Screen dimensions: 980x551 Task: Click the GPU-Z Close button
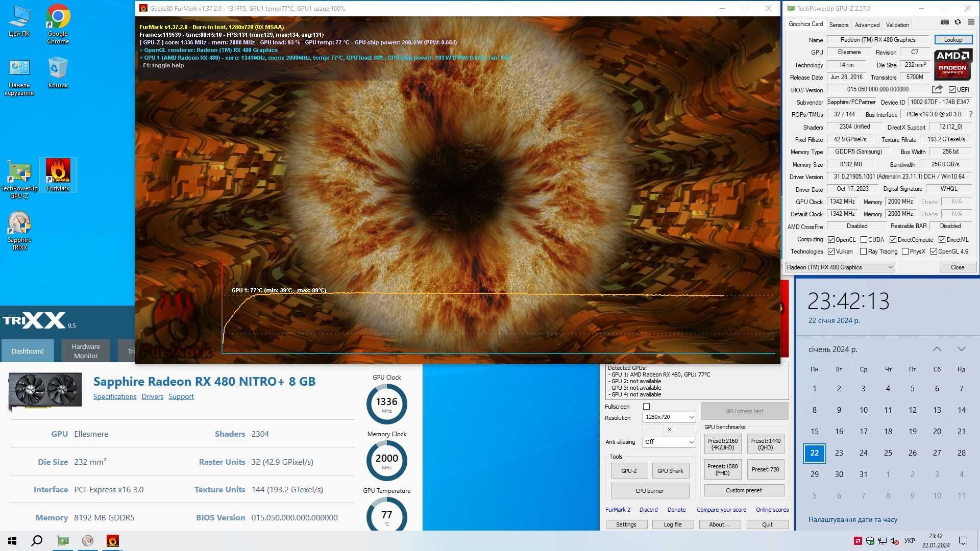click(958, 267)
